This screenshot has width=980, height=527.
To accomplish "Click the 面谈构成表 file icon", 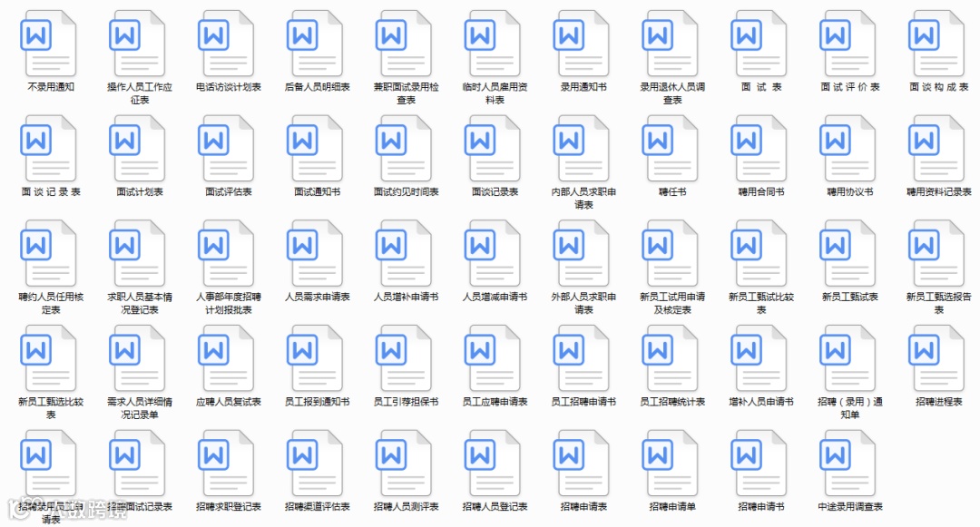I will (x=937, y=44).
